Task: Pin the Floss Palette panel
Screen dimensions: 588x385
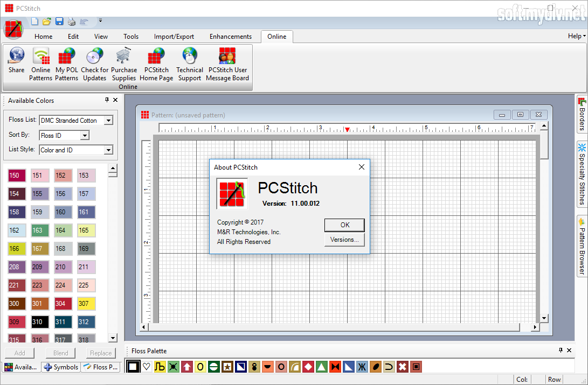Action: coord(561,350)
